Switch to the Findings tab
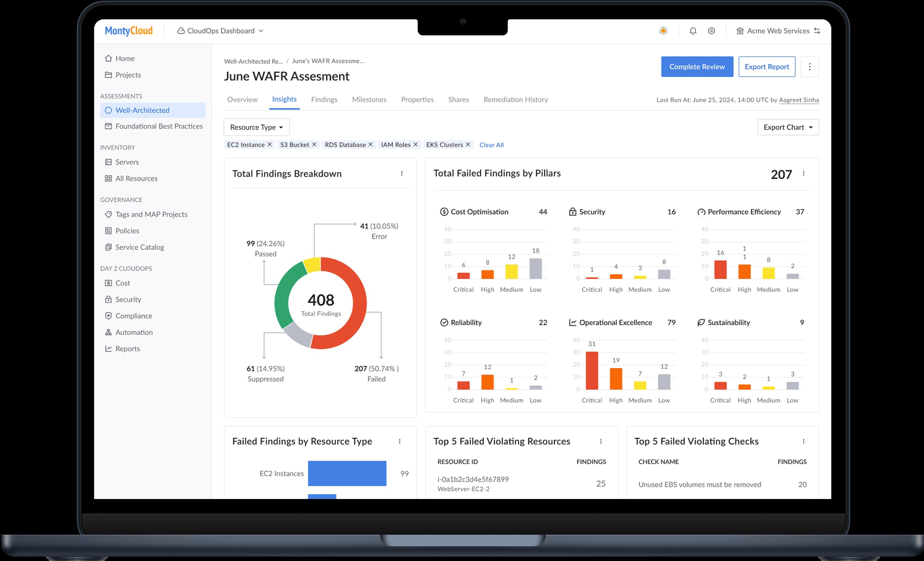 [324, 100]
